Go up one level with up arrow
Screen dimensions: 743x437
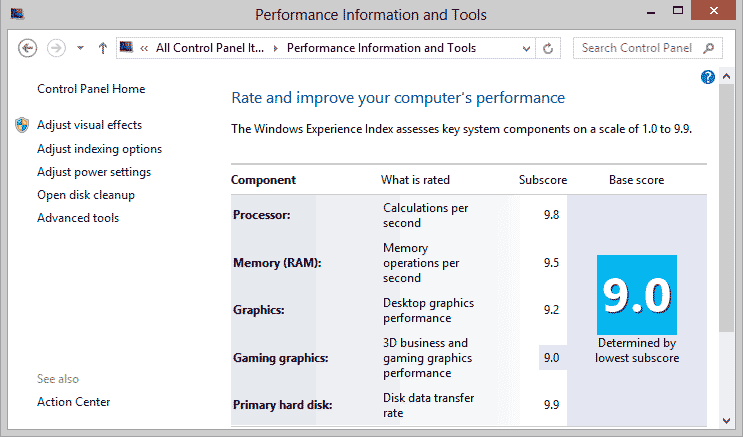(x=102, y=48)
